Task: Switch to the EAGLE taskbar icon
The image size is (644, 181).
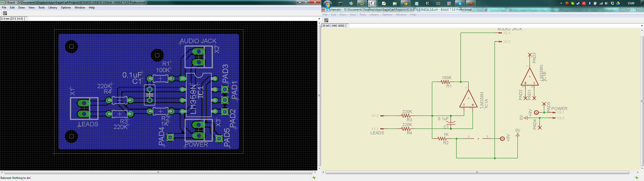Action: 372,4
